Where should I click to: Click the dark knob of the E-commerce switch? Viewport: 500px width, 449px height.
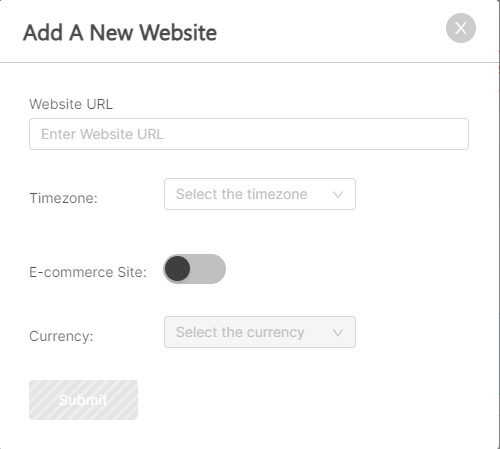coord(177,269)
